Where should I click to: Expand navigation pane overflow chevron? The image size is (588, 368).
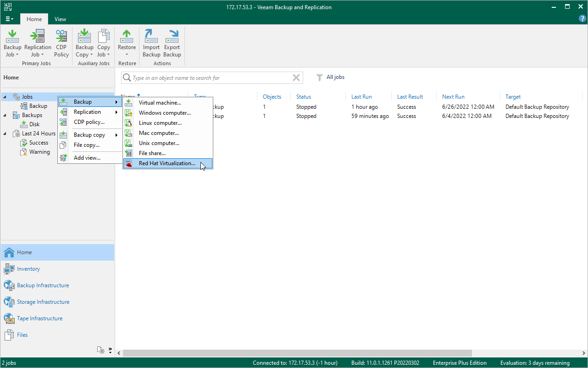pos(110,350)
